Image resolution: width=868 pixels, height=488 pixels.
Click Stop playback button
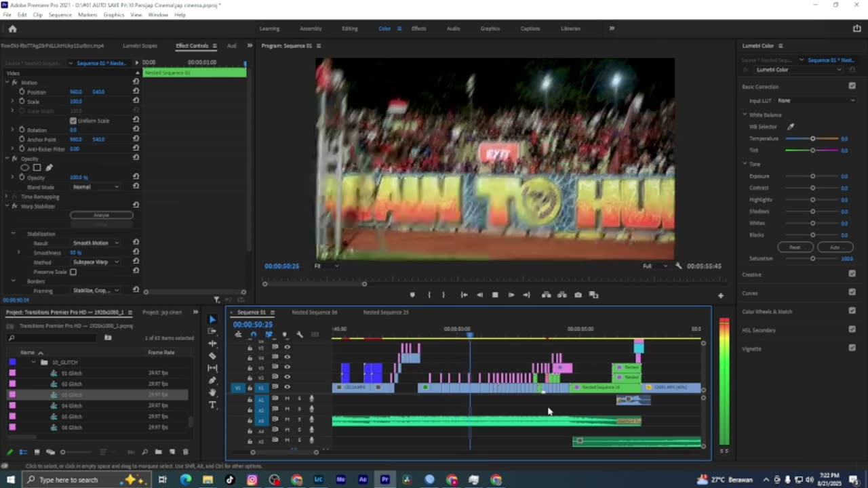(x=495, y=295)
